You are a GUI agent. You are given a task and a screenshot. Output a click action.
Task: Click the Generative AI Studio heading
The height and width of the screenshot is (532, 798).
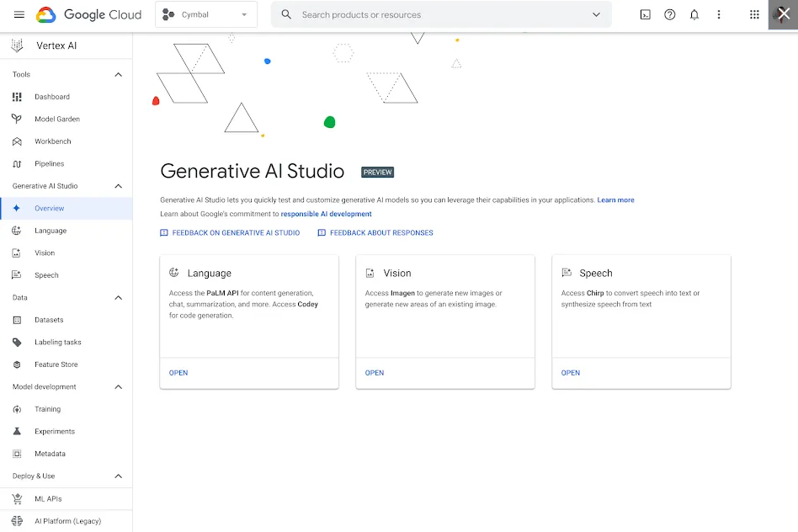coord(252,171)
